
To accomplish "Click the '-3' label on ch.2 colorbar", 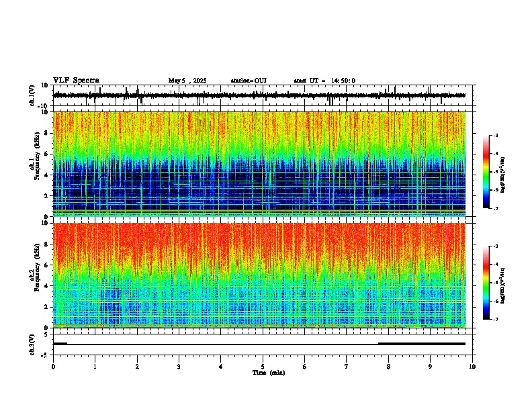I will click(x=495, y=246).
